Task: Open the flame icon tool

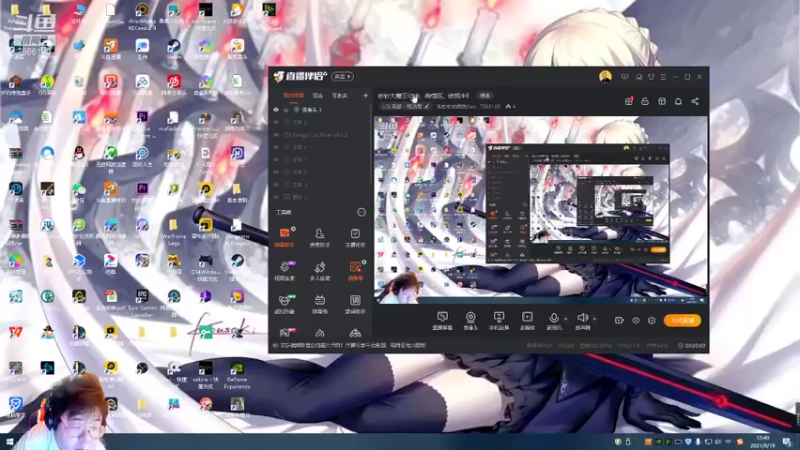Action: [x=319, y=333]
